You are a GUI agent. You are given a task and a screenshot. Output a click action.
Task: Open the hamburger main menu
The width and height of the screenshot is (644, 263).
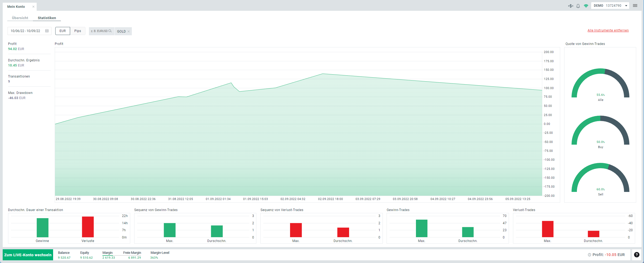tap(635, 6)
